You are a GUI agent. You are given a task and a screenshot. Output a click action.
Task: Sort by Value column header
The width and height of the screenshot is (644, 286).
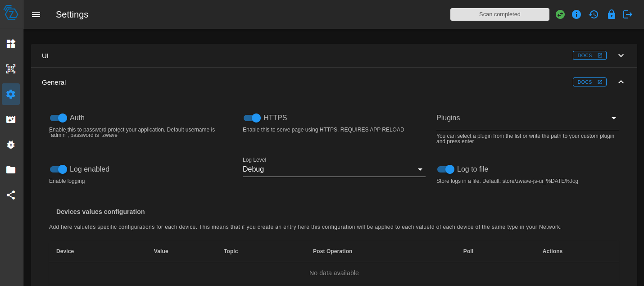coord(161,251)
